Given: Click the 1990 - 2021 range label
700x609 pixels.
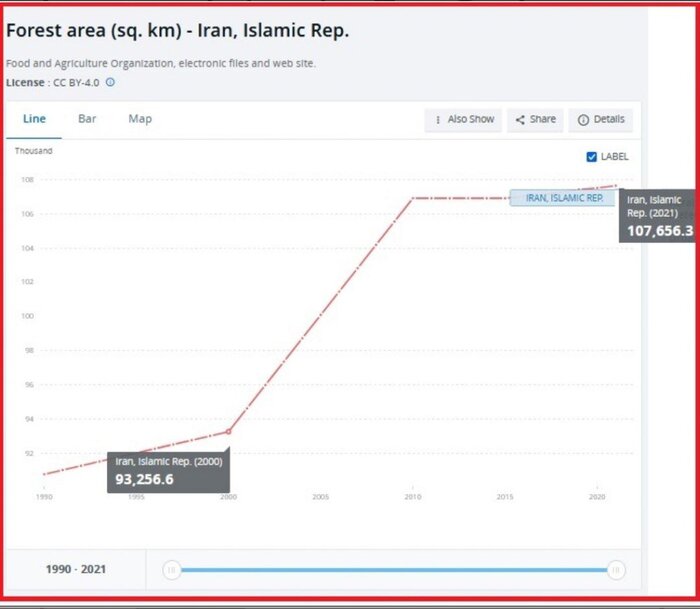Looking at the screenshot, I should point(76,569).
